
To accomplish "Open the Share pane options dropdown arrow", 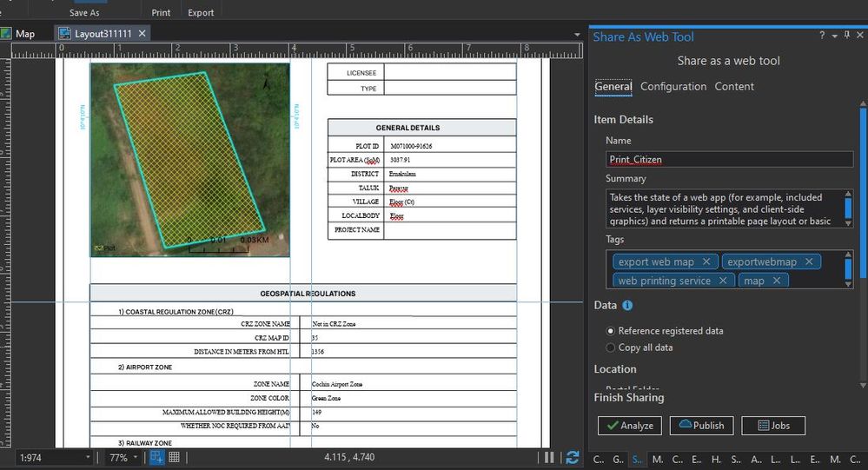I will coord(835,36).
